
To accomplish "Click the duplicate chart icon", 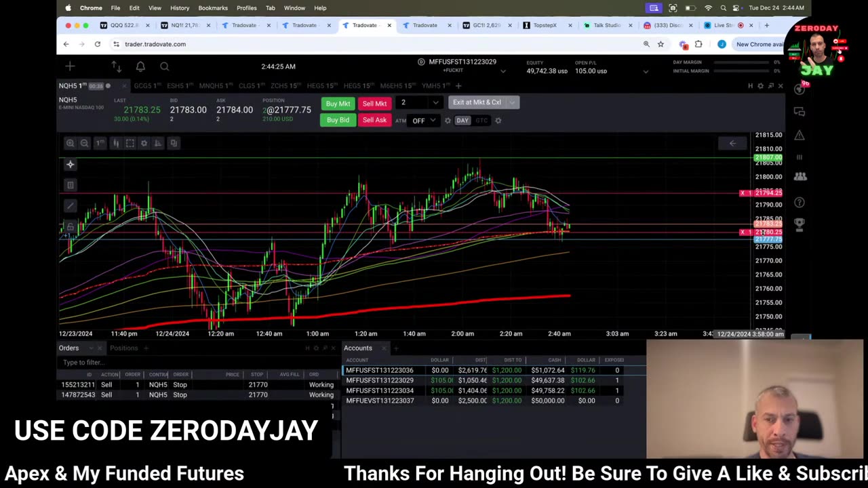I will point(174,143).
